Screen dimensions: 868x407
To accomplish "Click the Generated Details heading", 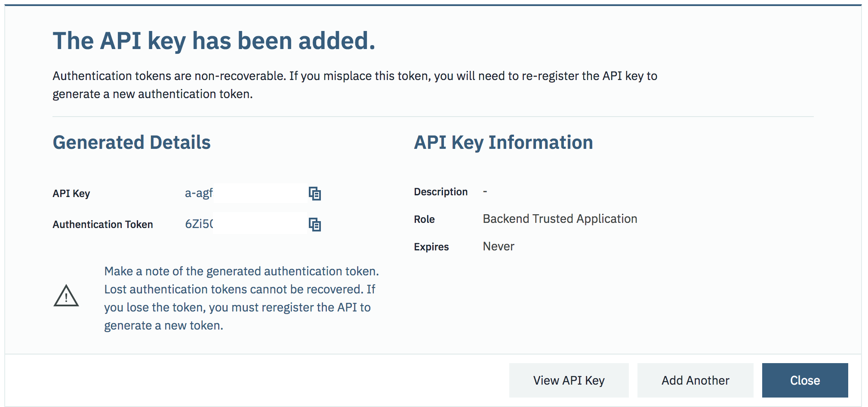I will 132,142.
